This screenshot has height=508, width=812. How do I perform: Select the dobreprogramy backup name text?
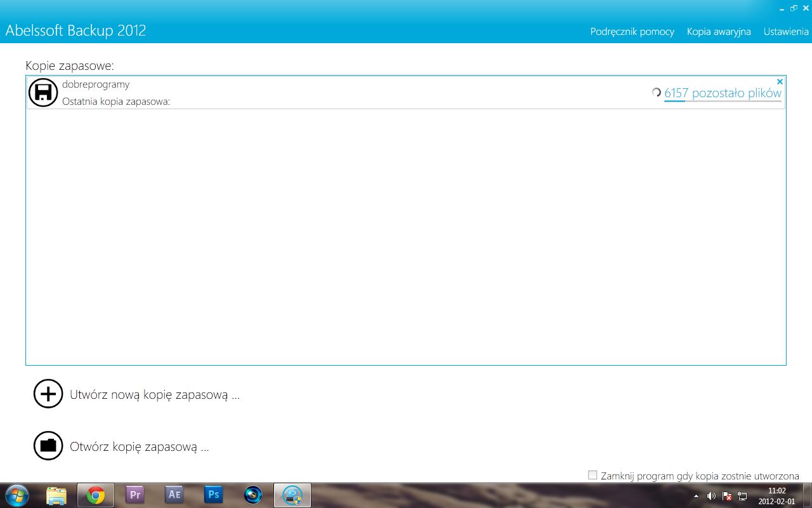(96, 84)
